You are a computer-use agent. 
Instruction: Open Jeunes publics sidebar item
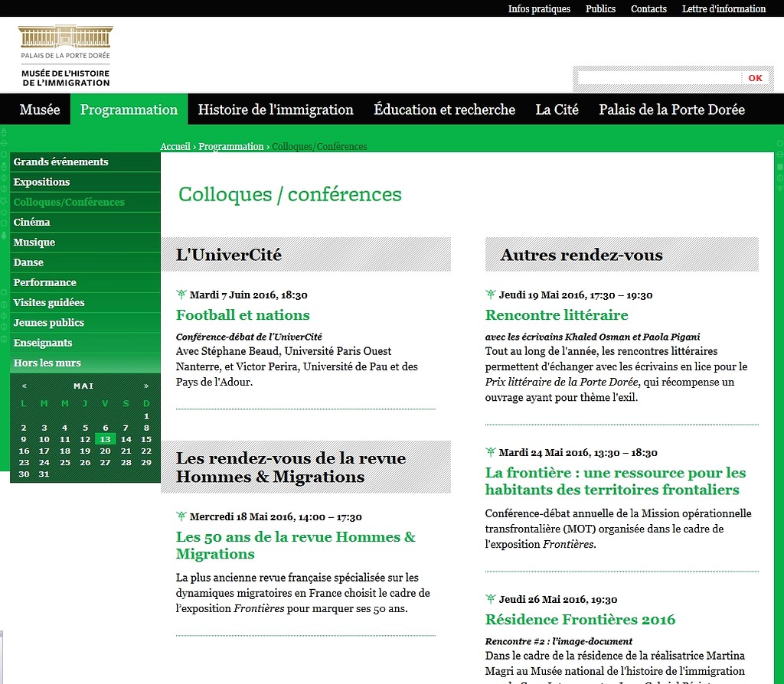[x=85, y=323]
